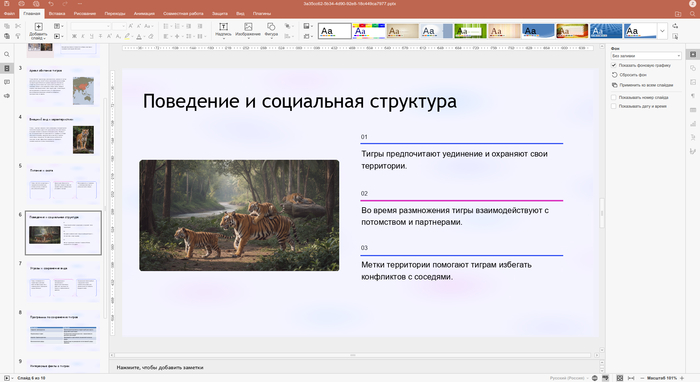Enable Показывать дату и время checkbox

tap(614, 106)
